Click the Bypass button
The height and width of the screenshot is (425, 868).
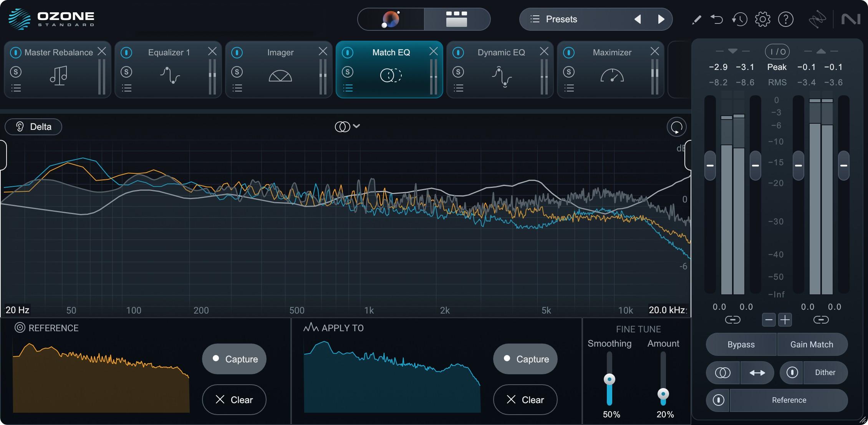coord(740,344)
